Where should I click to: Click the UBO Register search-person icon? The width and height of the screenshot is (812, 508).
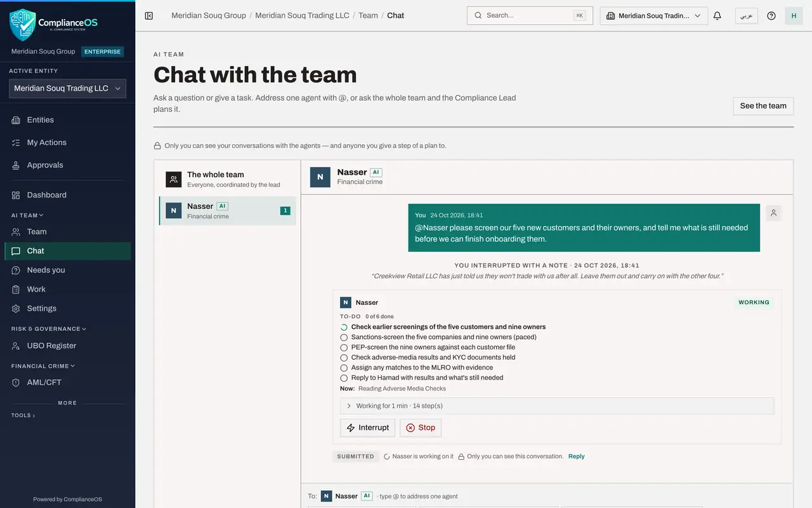pyautogui.click(x=16, y=346)
